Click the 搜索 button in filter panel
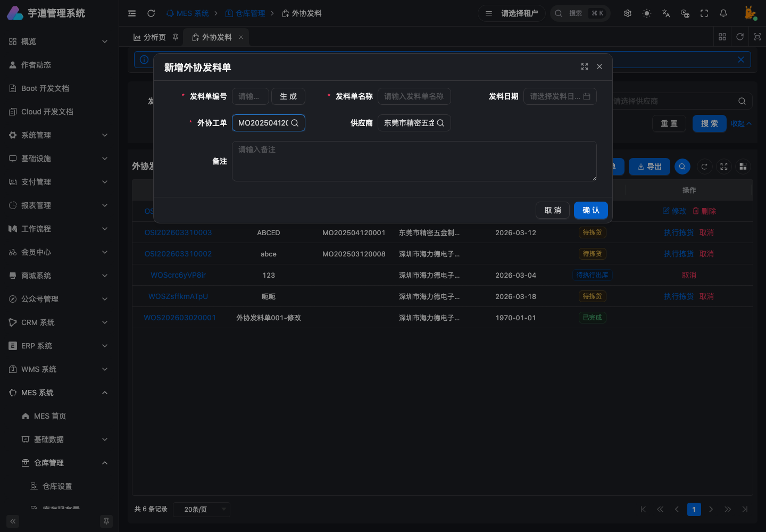The width and height of the screenshot is (766, 532). (710, 123)
